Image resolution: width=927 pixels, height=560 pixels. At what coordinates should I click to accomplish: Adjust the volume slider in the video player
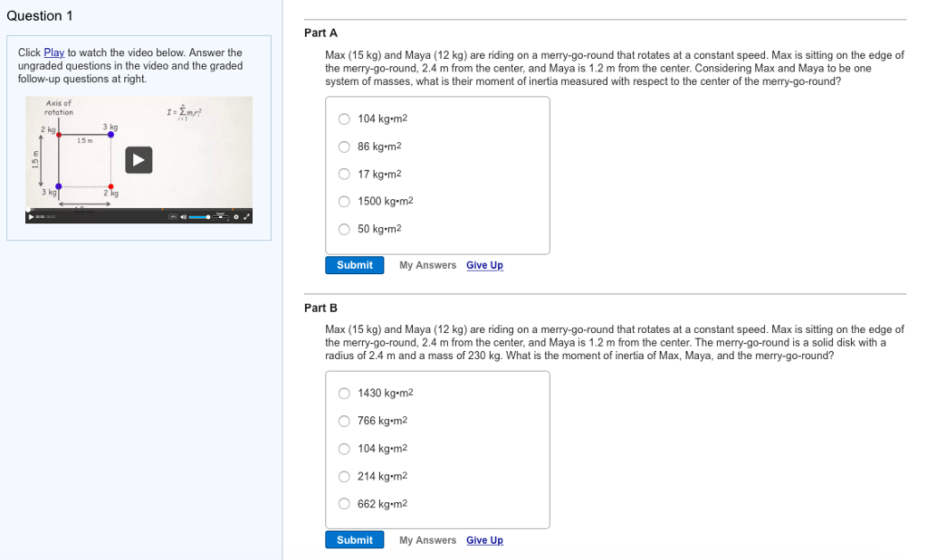click(199, 217)
